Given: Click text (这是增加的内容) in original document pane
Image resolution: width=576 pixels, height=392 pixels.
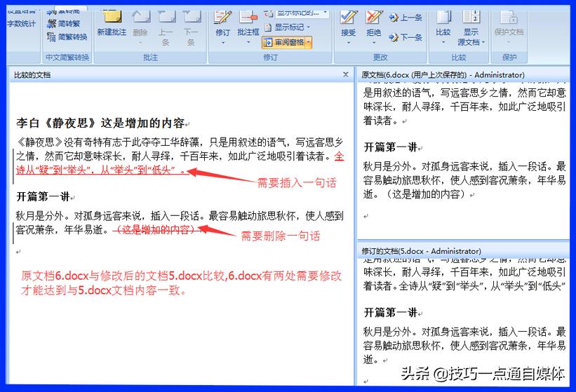Looking at the screenshot, I should coord(424,194).
